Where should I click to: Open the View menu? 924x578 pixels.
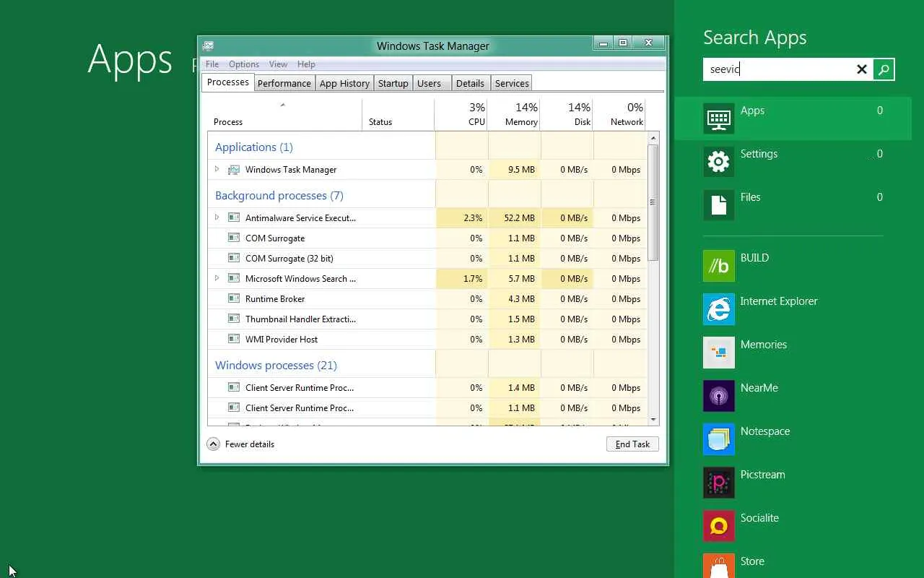tap(278, 64)
